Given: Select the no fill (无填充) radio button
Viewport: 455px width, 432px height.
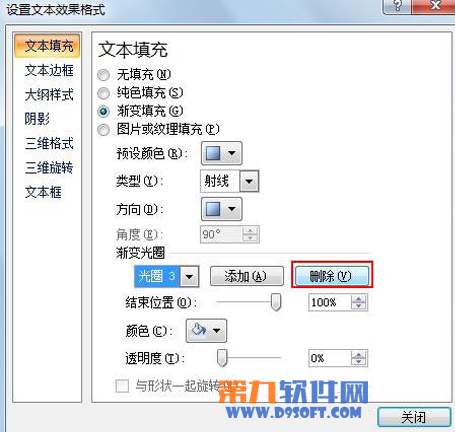Looking at the screenshot, I should pyautogui.click(x=103, y=75).
